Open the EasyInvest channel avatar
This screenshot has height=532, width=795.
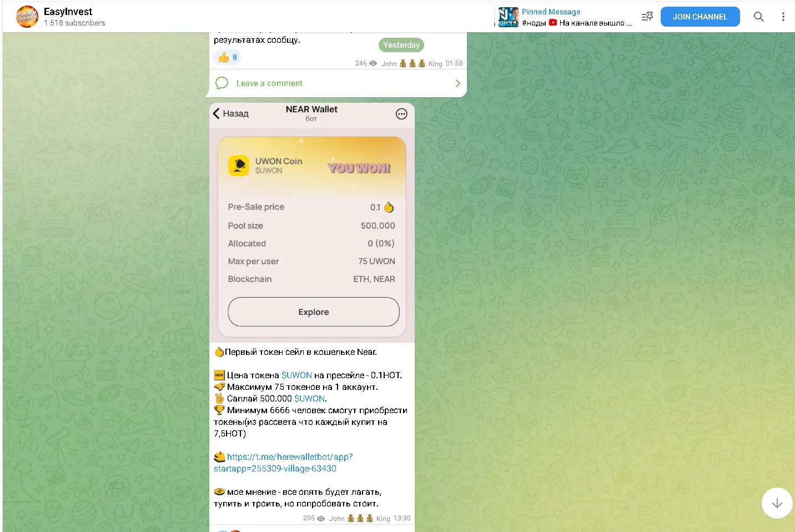27,17
